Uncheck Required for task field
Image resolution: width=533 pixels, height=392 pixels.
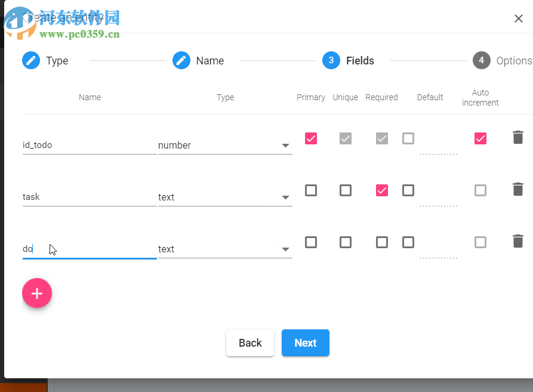coord(382,190)
